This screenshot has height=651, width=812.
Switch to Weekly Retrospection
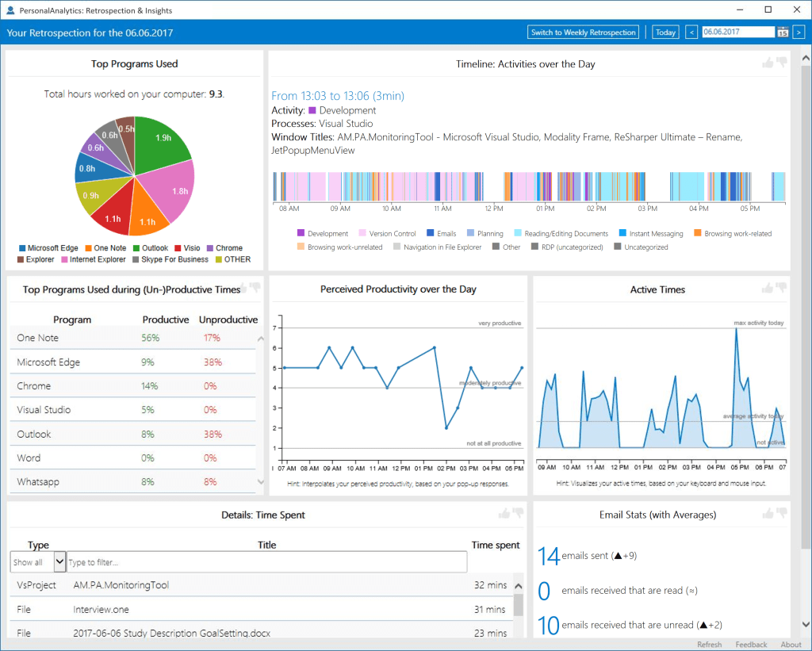(583, 32)
